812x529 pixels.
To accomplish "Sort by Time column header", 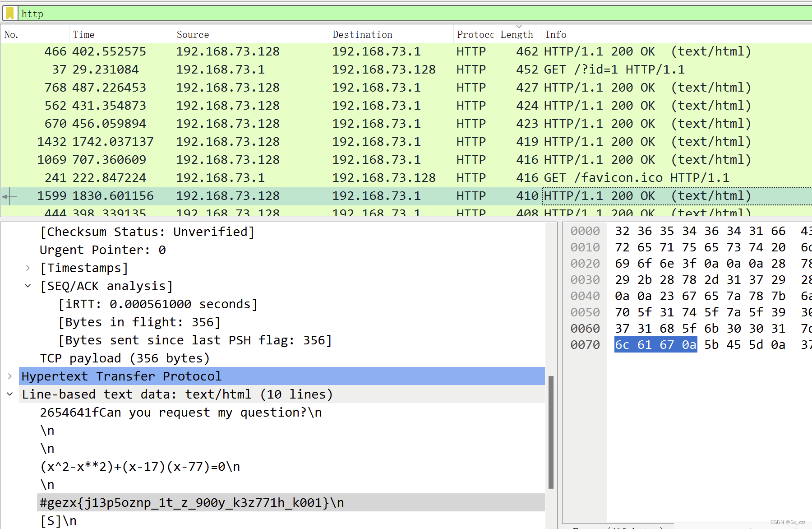I will [x=121, y=34].
